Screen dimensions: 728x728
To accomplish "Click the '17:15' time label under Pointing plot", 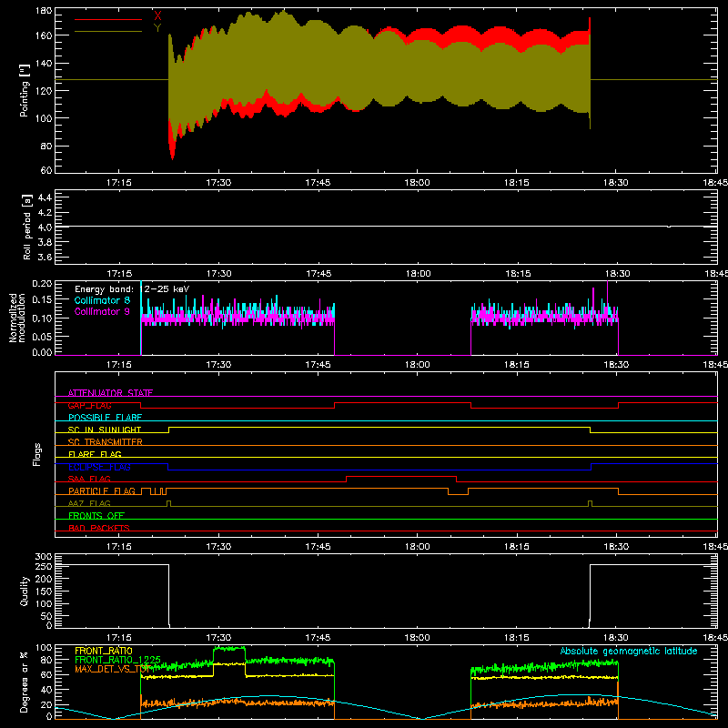I will coord(119,183).
